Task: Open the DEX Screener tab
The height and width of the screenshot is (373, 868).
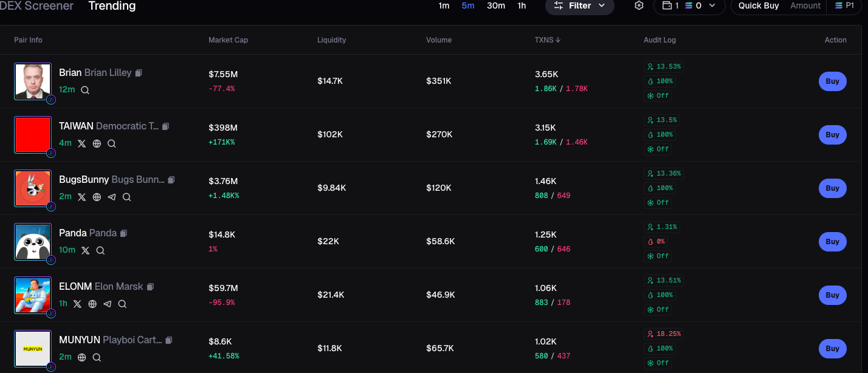Action: point(36,6)
